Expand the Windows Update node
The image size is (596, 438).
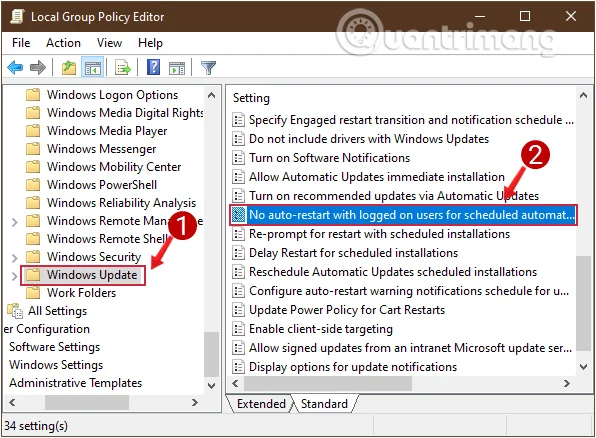[x=14, y=276]
